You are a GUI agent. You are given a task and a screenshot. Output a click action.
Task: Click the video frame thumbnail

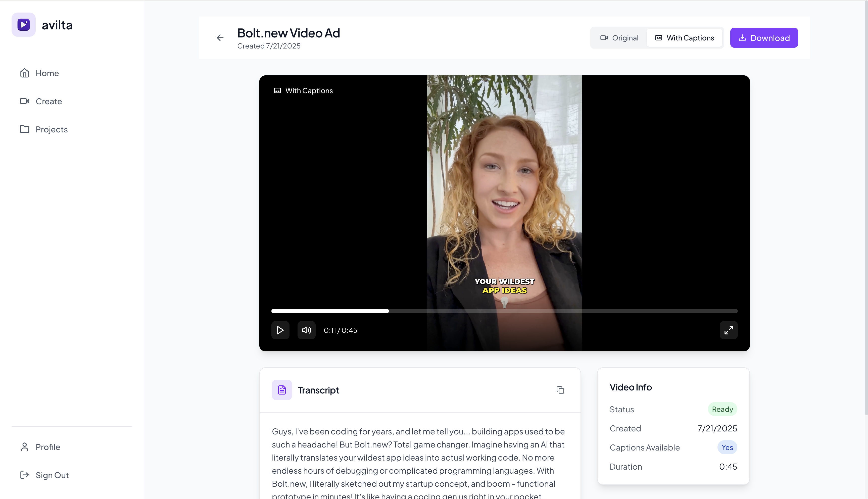point(504,192)
